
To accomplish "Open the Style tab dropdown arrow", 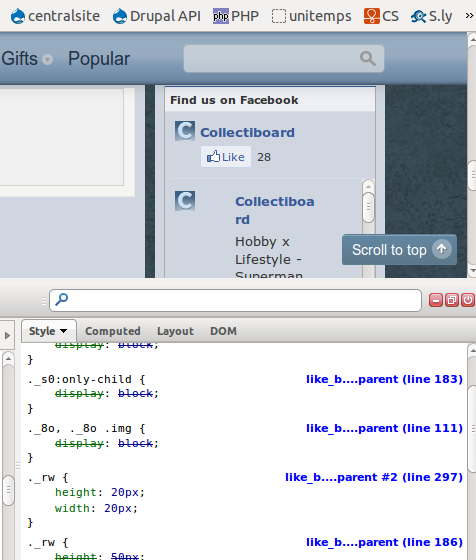I will click(64, 331).
